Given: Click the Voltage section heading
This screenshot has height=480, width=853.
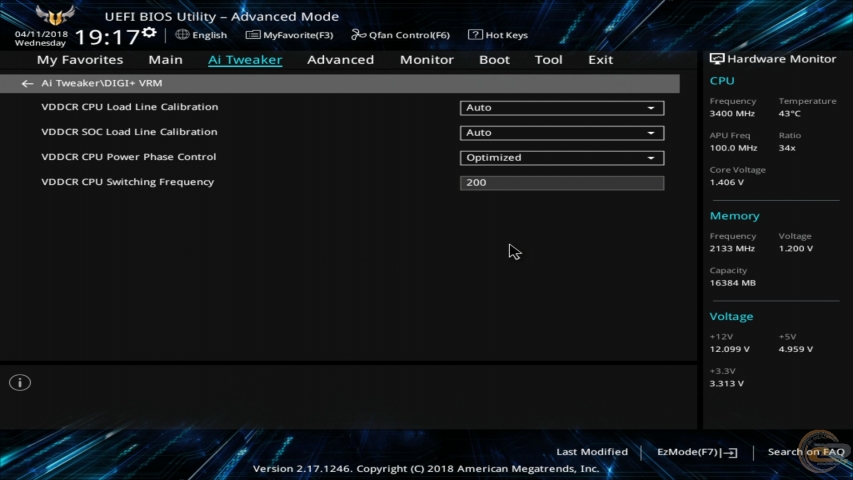Looking at the screenshot, I should click(x=731, y=317).
